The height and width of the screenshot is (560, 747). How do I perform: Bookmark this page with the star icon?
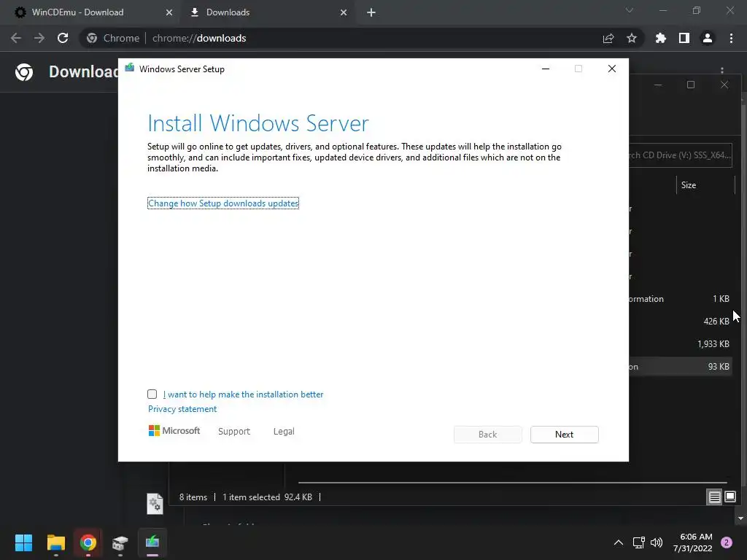(x=632, y=38)
